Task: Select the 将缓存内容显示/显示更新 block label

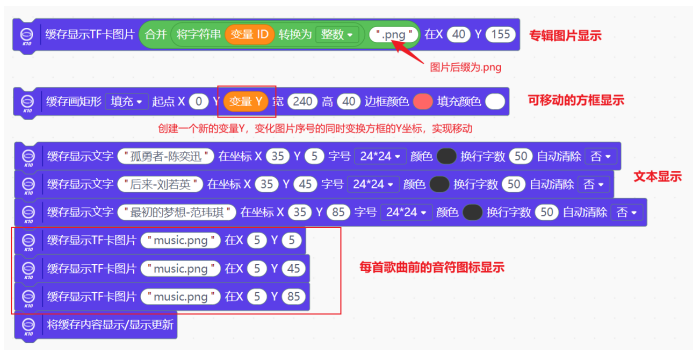Action: point(110,325)
